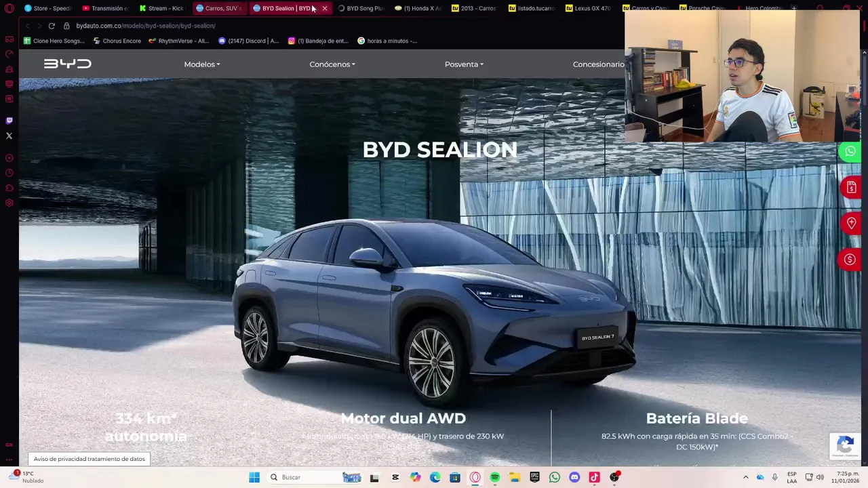Expand the Posventa dropdown menu
The width and height of the screenshot is (868, 488).
(464, 64)
